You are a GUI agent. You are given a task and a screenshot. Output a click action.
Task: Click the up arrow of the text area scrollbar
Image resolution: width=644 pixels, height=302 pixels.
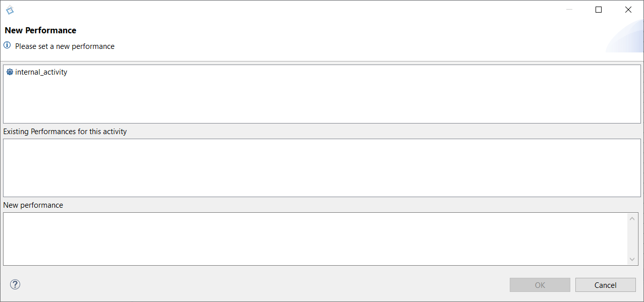pyautogui.click(x=632, y=218)
